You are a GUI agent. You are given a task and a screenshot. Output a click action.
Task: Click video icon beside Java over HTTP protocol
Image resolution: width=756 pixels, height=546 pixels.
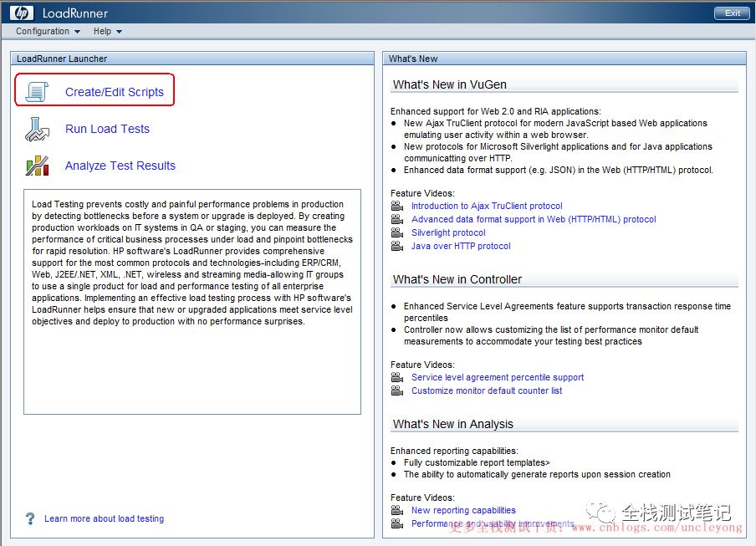click(396, 247)
